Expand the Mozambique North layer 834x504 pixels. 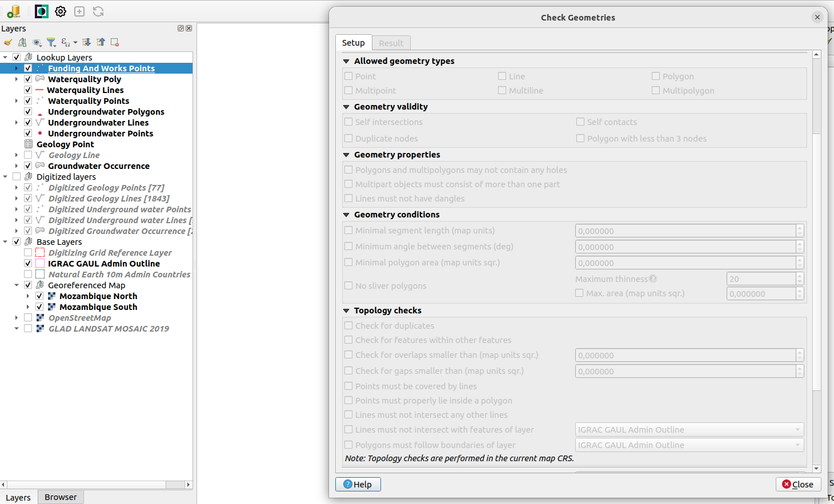[x=28, y=296]
